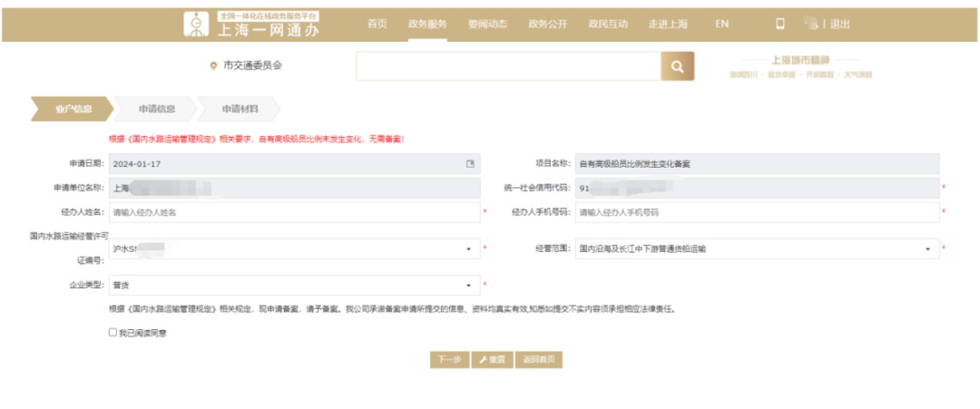Open the 经营范围 dropdown
The image size is (980, 409).
click(x=928, y=248)
